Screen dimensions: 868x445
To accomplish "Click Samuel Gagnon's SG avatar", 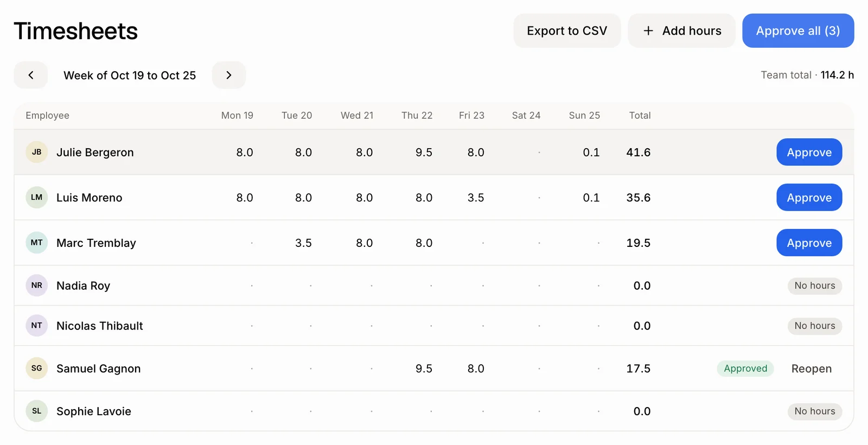I will (36, 368).
